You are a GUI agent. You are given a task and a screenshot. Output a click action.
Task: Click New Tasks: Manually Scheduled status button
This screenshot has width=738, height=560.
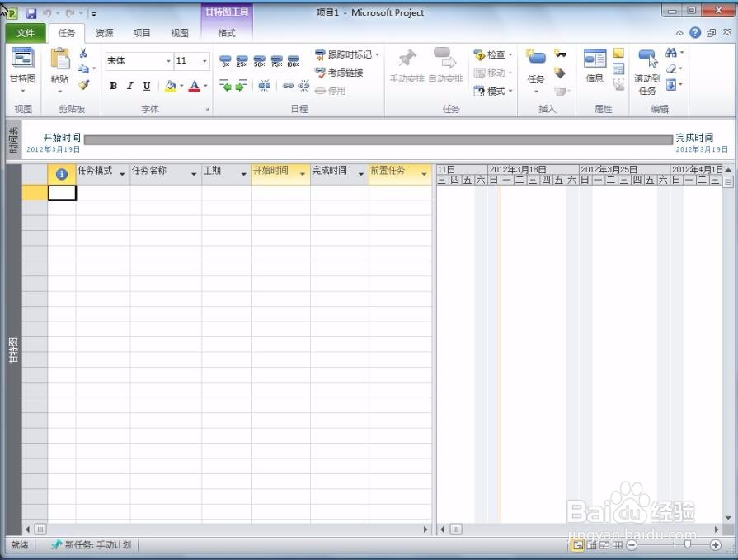point(92,545)
